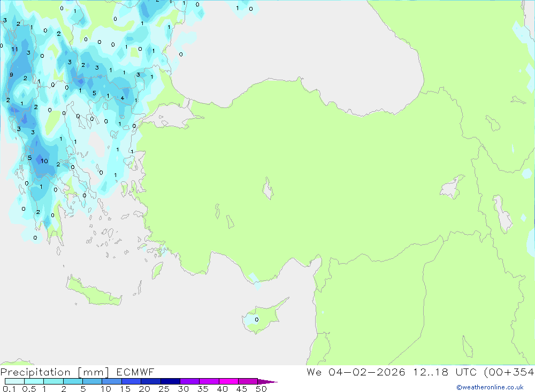The image size is (535, 392).
Task: Select the 45–50 mm legend color box
Action: [x=248, y=381]
